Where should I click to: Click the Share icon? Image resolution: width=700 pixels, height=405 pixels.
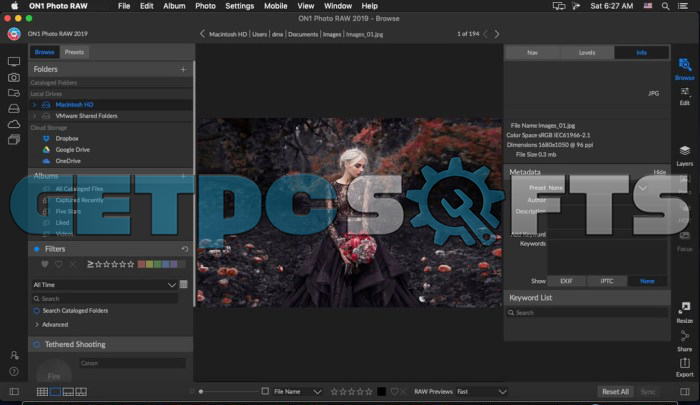[684, 341]
